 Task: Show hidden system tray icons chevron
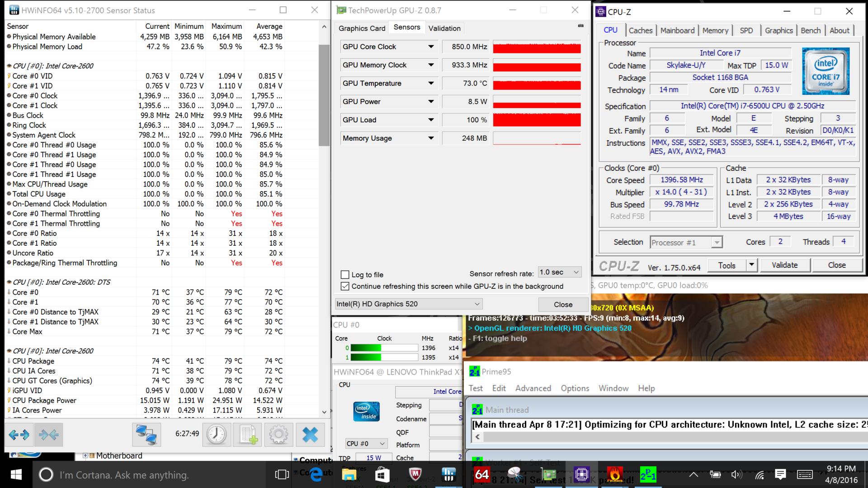[x=693, y=474]
